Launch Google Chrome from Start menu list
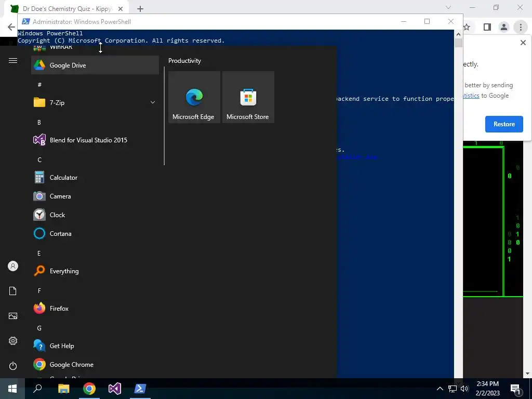This screenshot has height=399, width=532. pyautogui.click(x=95, y=364)
